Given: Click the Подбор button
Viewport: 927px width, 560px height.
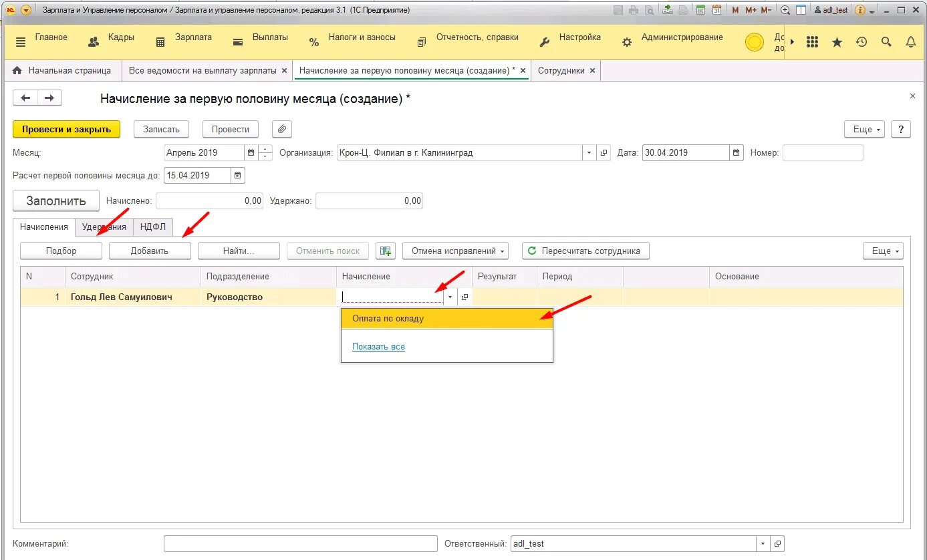Looking at the screenshot, I should tap(61, 251).
